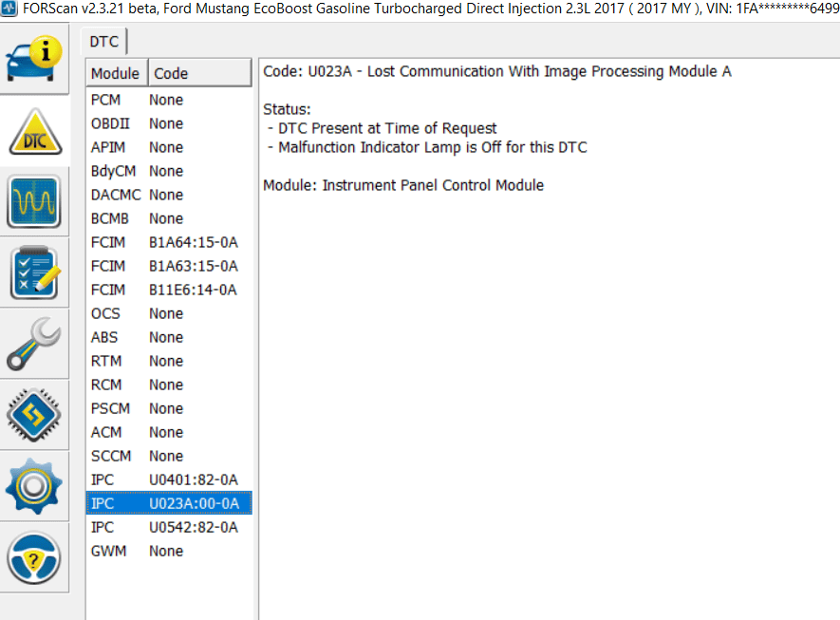The height and width of the screenshot is (620, 840).
Task: Switch to the DTC tab
Action: (103, 42)
